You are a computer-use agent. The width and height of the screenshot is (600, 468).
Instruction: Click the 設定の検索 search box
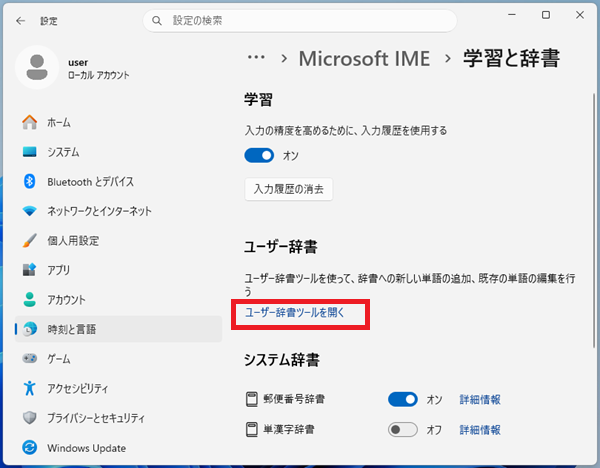[300, 20]
